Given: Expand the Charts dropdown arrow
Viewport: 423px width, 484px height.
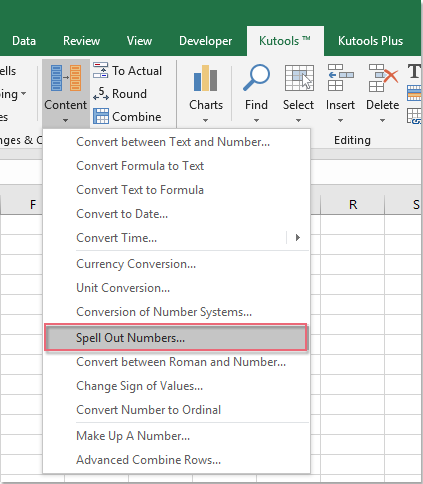Looking at the screenshot, I should click(x=206, y=120).
